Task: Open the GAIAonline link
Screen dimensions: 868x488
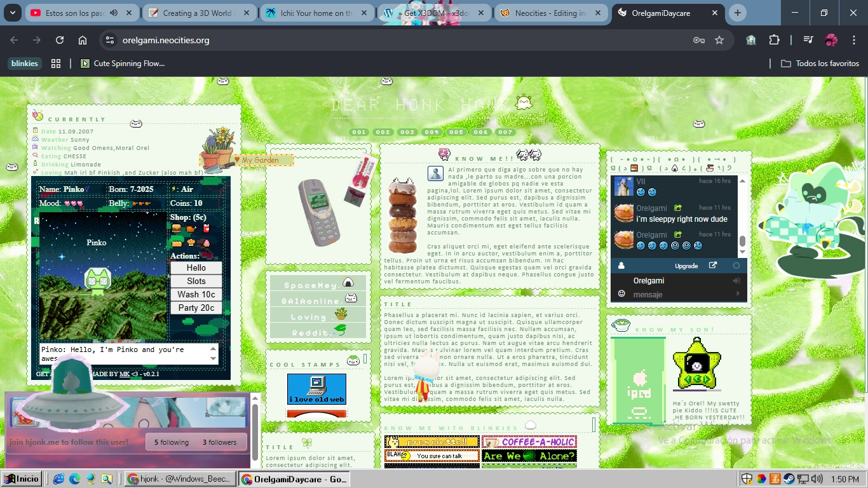Action: point(318,299)
